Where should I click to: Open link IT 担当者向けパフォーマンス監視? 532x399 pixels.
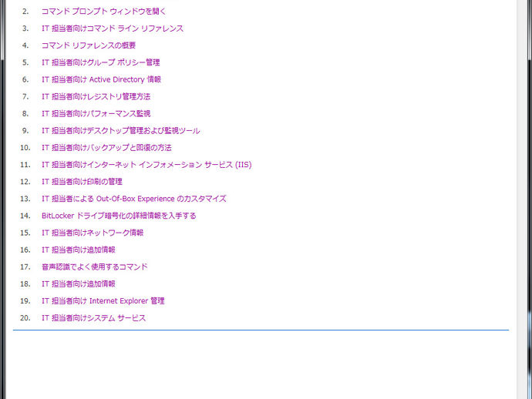(96, 113)
